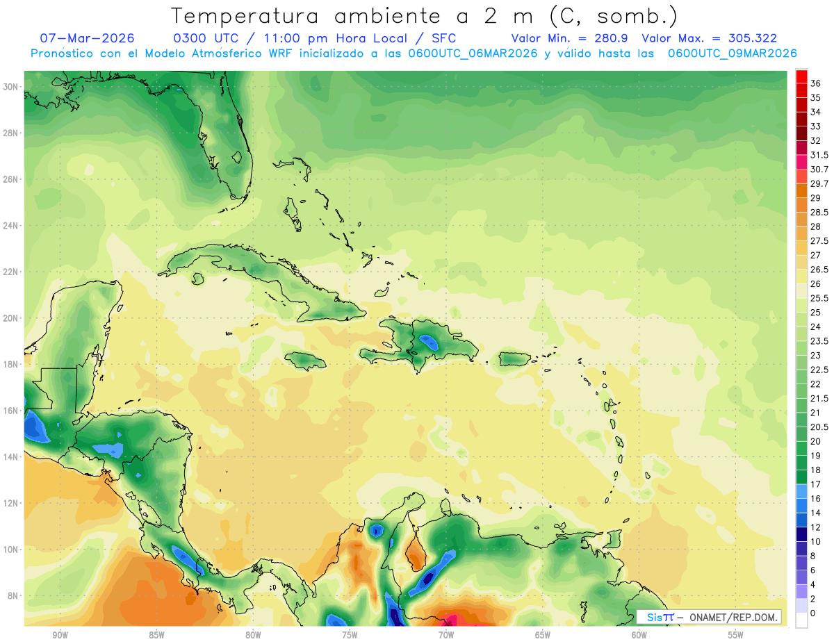Viewport: 834px width, 644px height.
Task: Click the '55W' longitude label
Action: [736, 635]
